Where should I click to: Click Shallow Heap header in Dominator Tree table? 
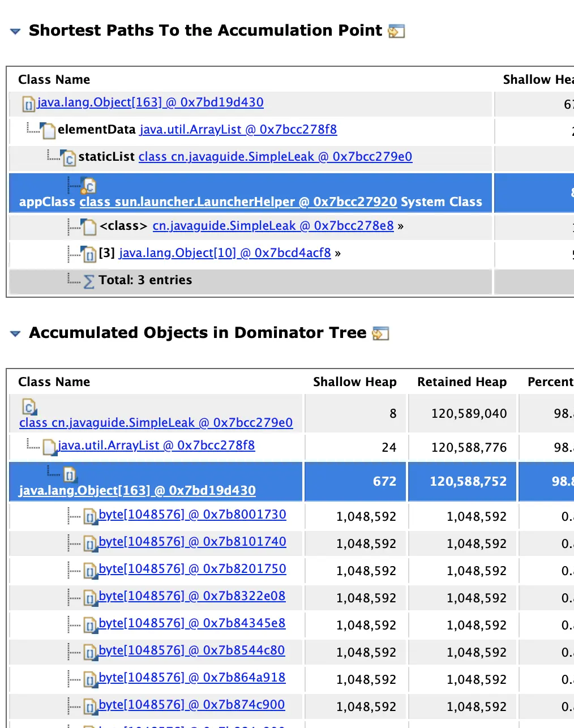click(x=354, y=382)
